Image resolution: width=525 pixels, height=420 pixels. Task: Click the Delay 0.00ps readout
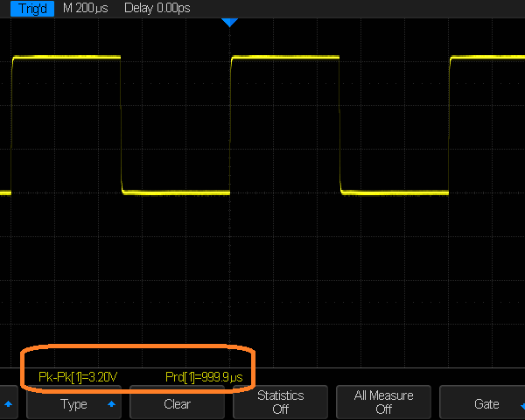[x=157, y=8]
